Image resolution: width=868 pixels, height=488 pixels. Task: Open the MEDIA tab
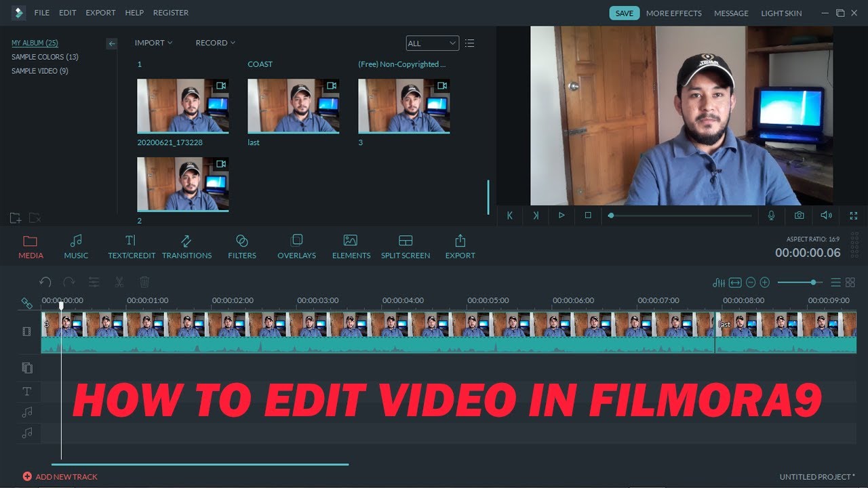31,247
